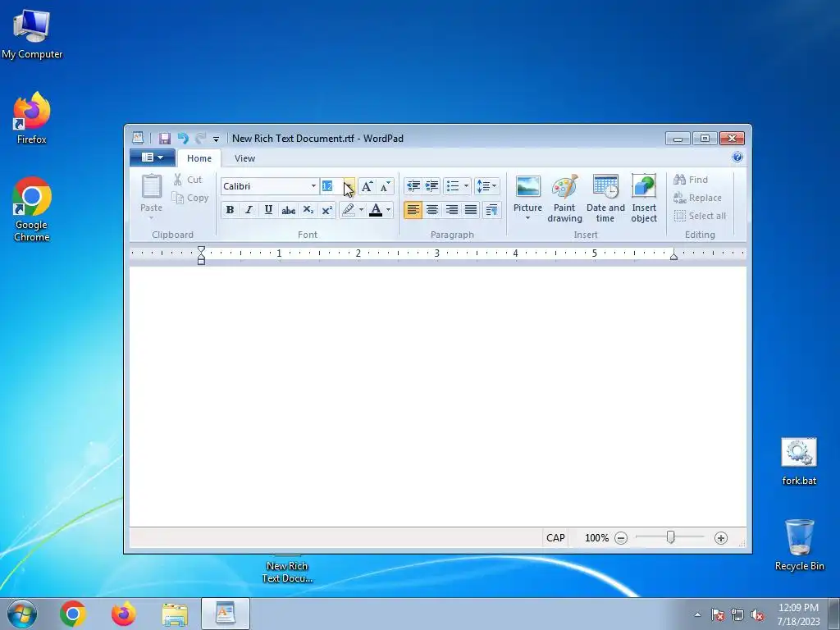Select the Google Chrome desktop shortcut
840x630 pixels.
(x=32, y=209)
